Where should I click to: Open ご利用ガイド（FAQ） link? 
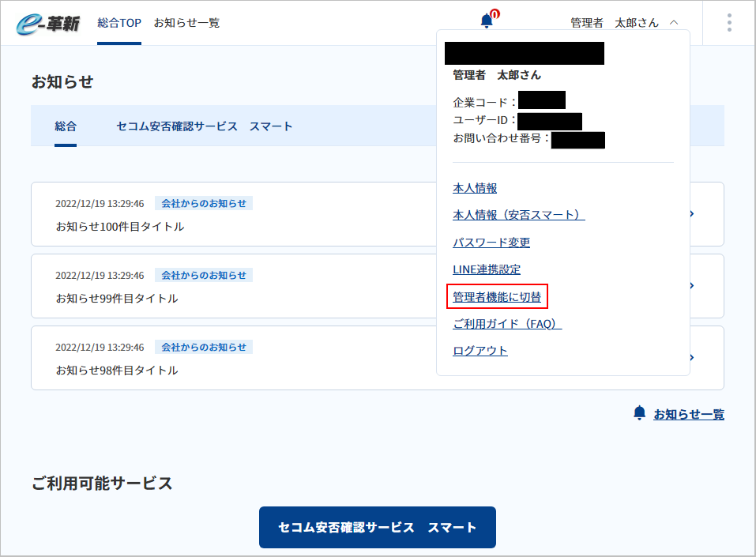point(507,324)
